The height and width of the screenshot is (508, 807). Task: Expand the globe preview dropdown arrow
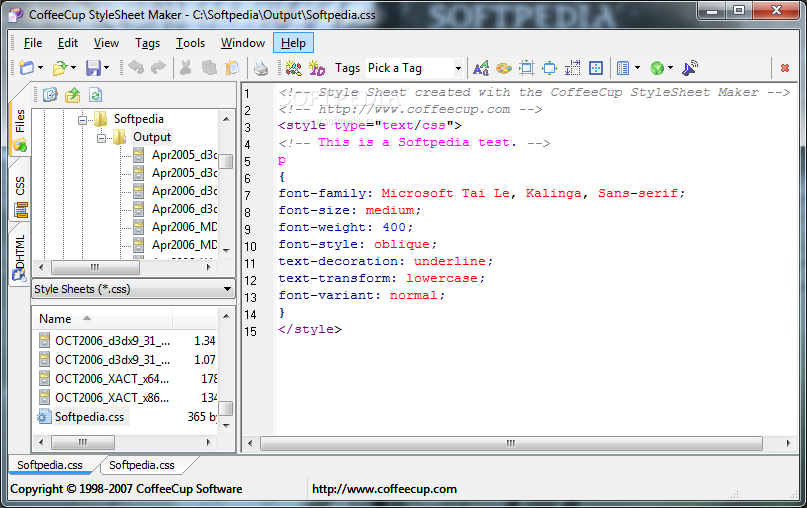(671, 68)
